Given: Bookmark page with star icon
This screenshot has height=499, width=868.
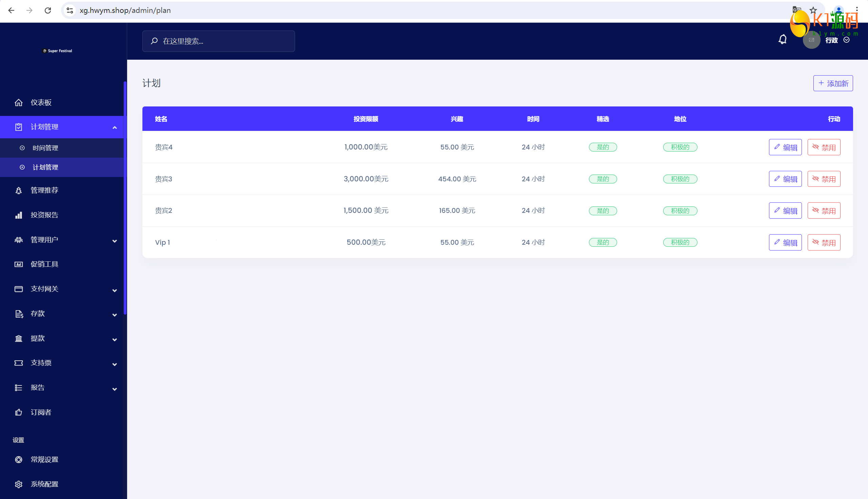Looking at the screenshot, I should (x=813, y=10).
